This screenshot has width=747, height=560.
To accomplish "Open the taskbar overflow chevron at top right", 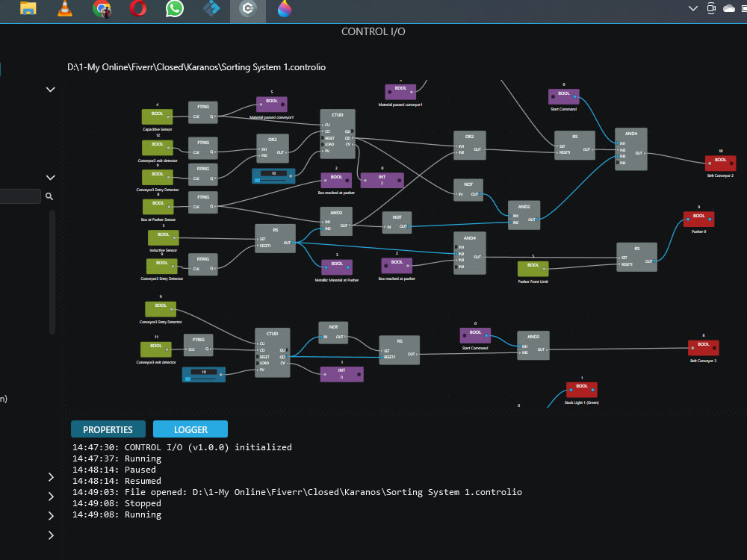I will pos(692,8).
